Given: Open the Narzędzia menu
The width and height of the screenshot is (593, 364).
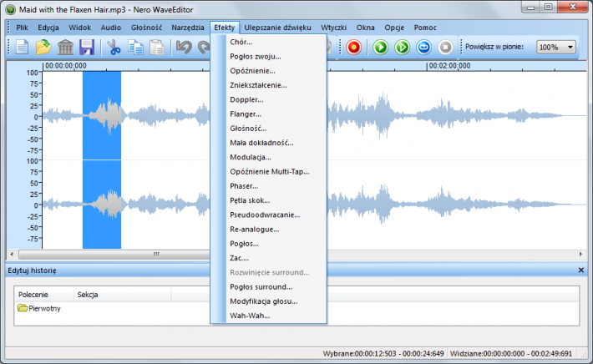Looking at the screenshot, I should [x=188, y=28].
